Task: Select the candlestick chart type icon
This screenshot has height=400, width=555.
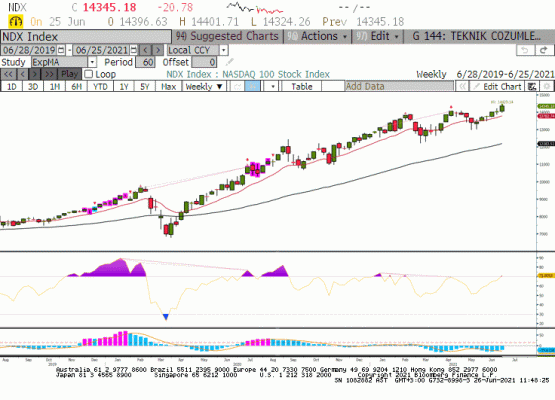Action: click(252, 86)
